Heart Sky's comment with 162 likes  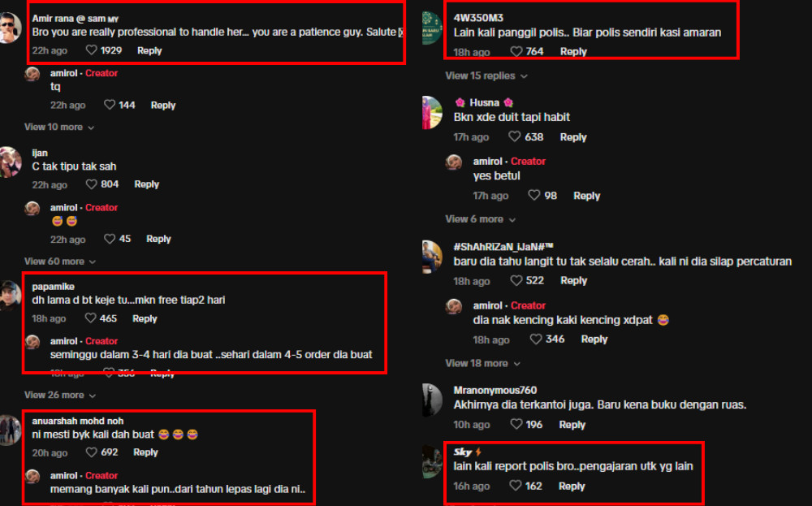tap(516, 486)
